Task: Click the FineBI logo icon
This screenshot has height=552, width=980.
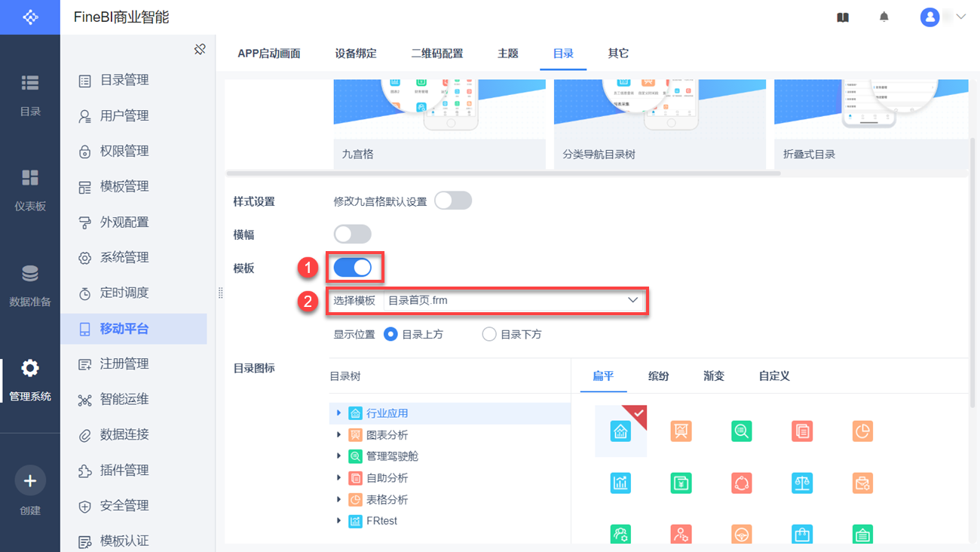Action: tap(30, 17)
